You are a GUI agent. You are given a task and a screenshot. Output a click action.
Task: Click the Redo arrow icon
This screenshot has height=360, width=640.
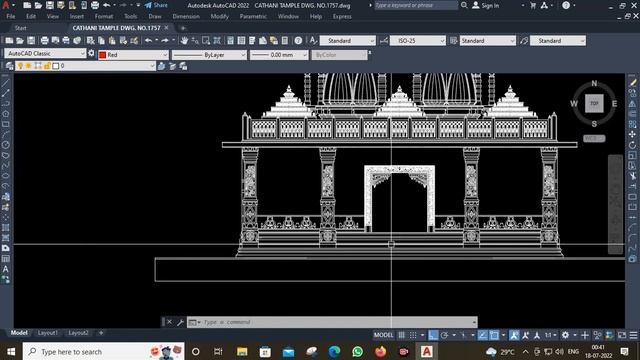pos(165,41)
